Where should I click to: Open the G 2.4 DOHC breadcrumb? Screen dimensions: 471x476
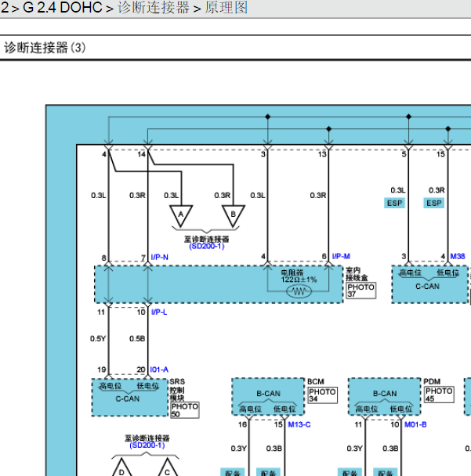pyautogui.click(x=60, y=8)
